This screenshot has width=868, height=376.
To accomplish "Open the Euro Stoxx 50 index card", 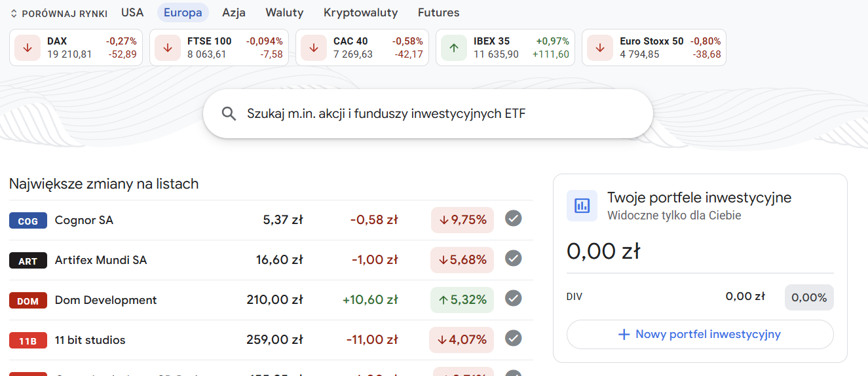I will coord(653,48).
